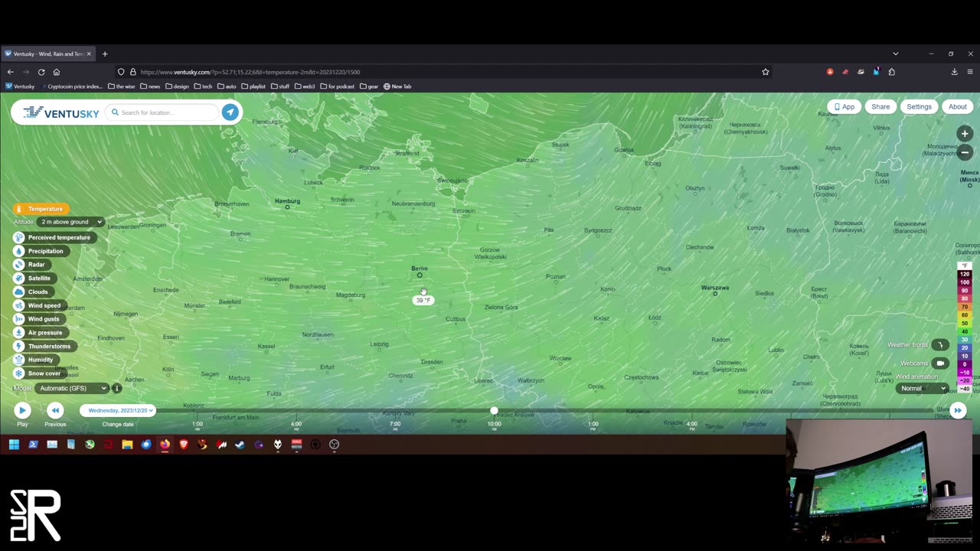Zoom out the map with minus button
980x551 pixels.
point(964,152)
